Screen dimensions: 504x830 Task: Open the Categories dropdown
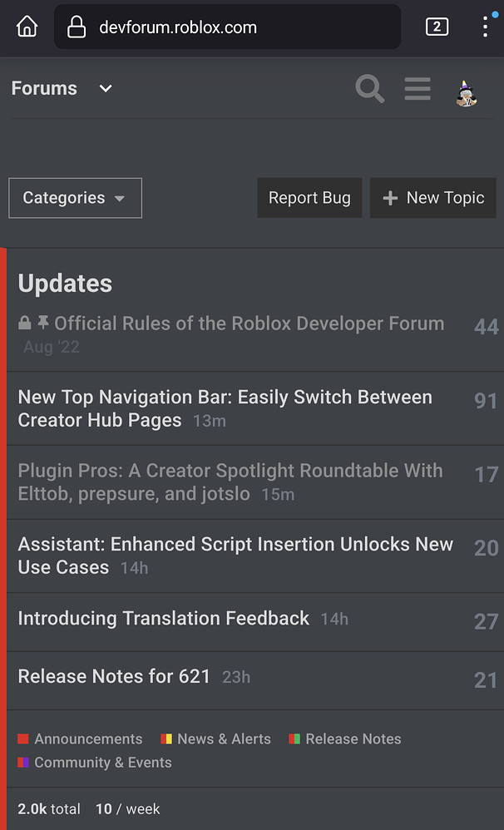75,198
